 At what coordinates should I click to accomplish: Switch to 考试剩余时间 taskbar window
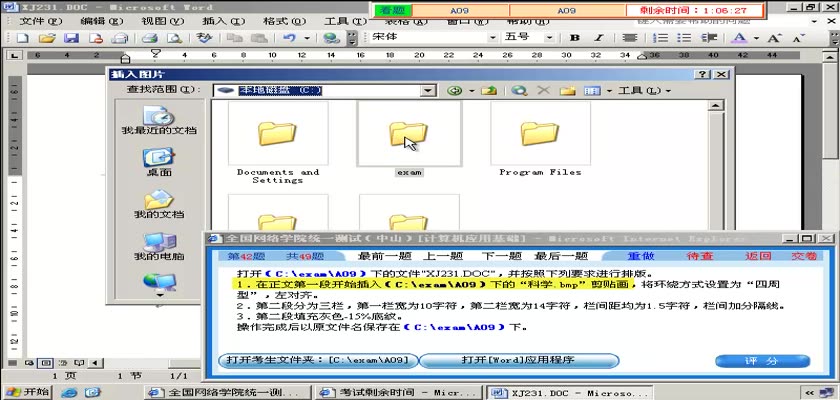[x=398, y=393]
